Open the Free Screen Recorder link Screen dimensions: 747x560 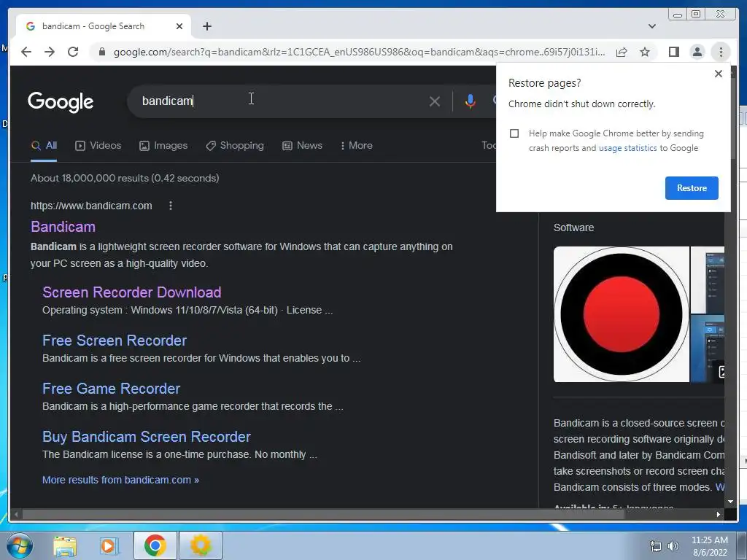click(115, 341)
